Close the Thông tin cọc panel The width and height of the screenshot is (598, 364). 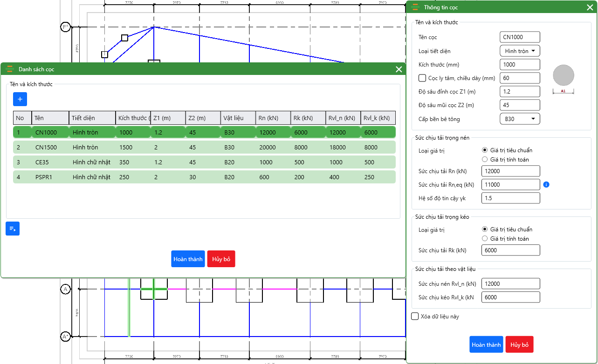tap(590, 7)
